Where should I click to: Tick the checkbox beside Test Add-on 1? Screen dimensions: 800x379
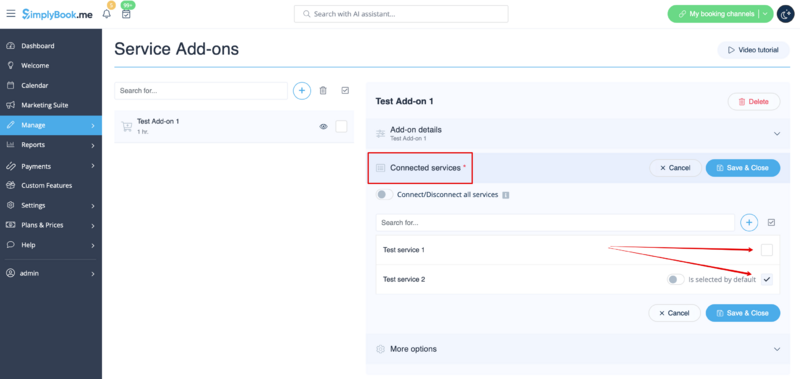click(341, 127)
